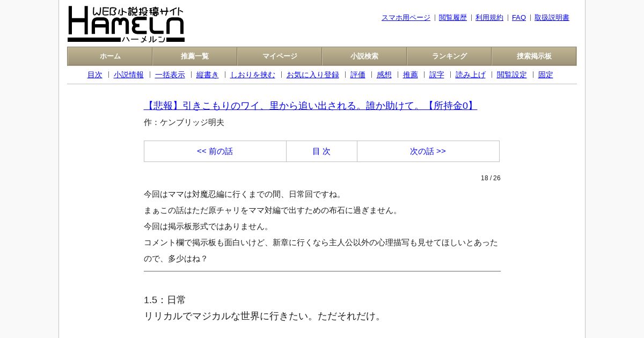Click author name ケンブリッジ明夫

click(x=192, y=122)
